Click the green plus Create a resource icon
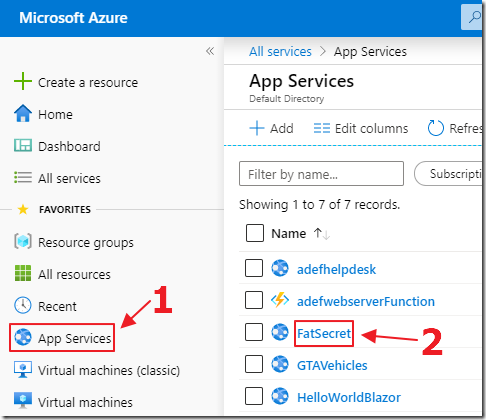The height and width of the screenshot is (420, 486). [x=23, y=81]
